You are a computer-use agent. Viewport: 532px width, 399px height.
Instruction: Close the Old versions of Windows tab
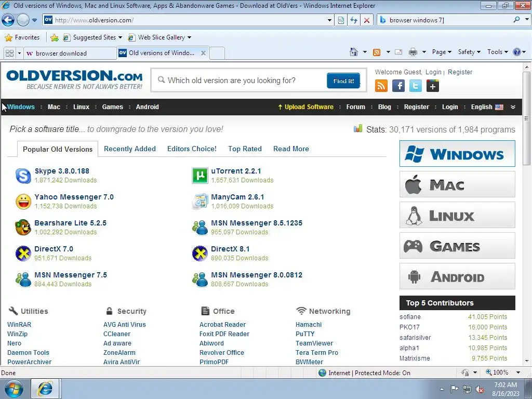tap(203, 53)
